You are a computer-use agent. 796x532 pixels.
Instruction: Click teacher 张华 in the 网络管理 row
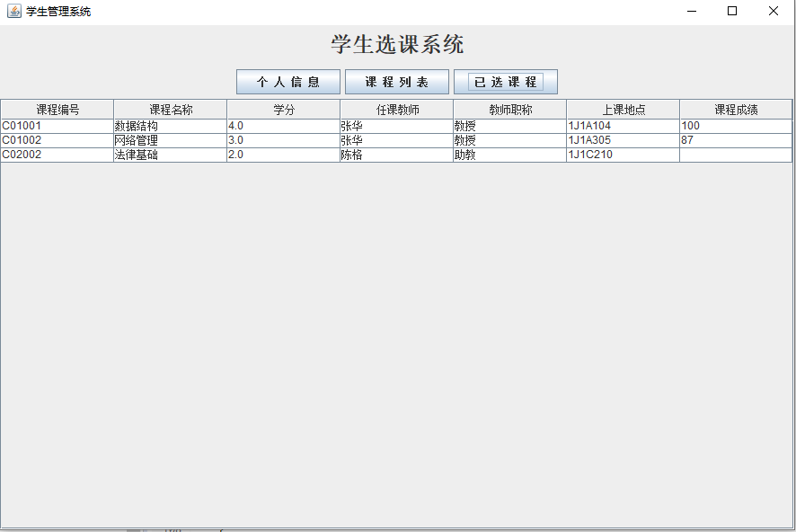[x=397, y=140]
